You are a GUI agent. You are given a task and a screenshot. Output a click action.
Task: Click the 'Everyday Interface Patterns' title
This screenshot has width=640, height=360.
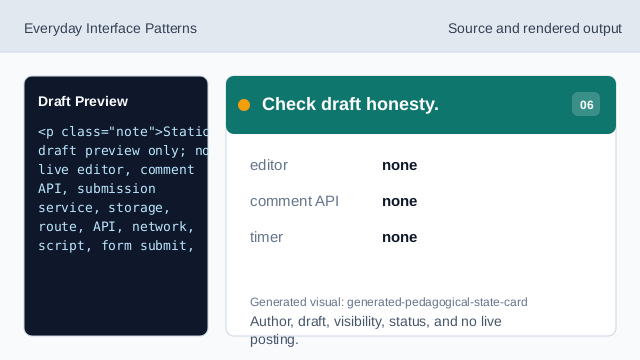(x=110, y=29)
